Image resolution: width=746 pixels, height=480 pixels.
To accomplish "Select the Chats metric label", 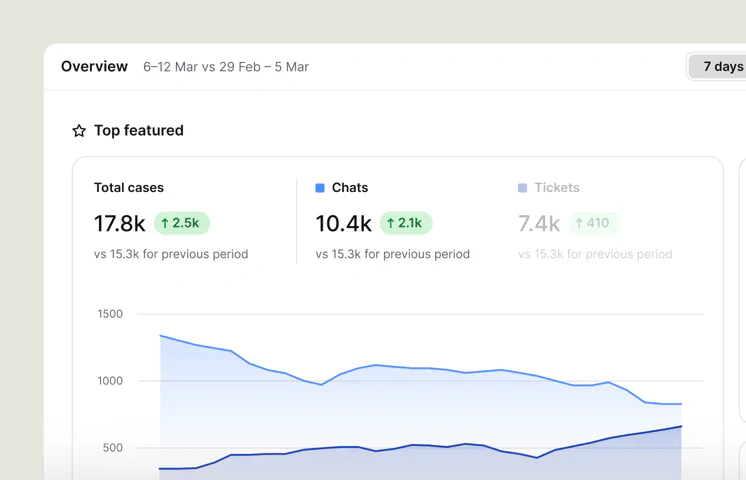I will click(x=350, y=188).
